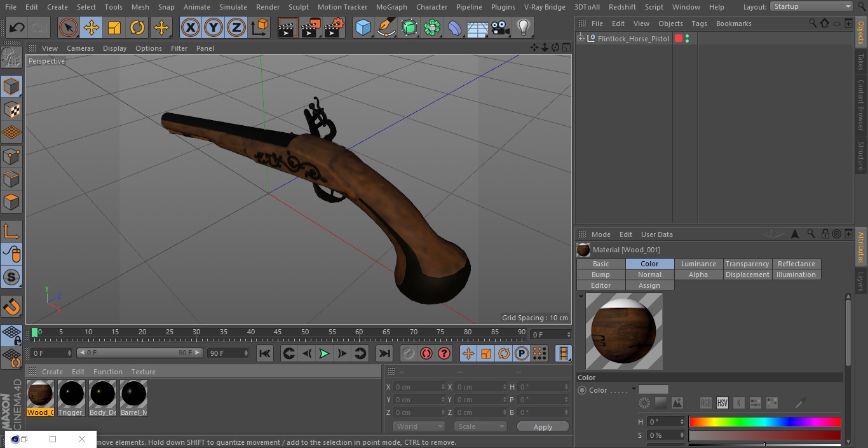Screen dimensions: 868x448
Task: Add a Camera object
Action: point(501,28)
